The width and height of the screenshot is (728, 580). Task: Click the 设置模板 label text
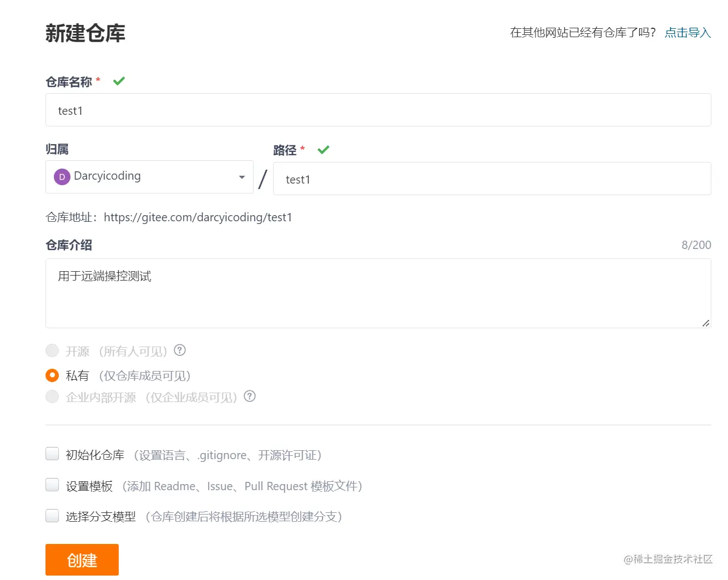[89, 486]
